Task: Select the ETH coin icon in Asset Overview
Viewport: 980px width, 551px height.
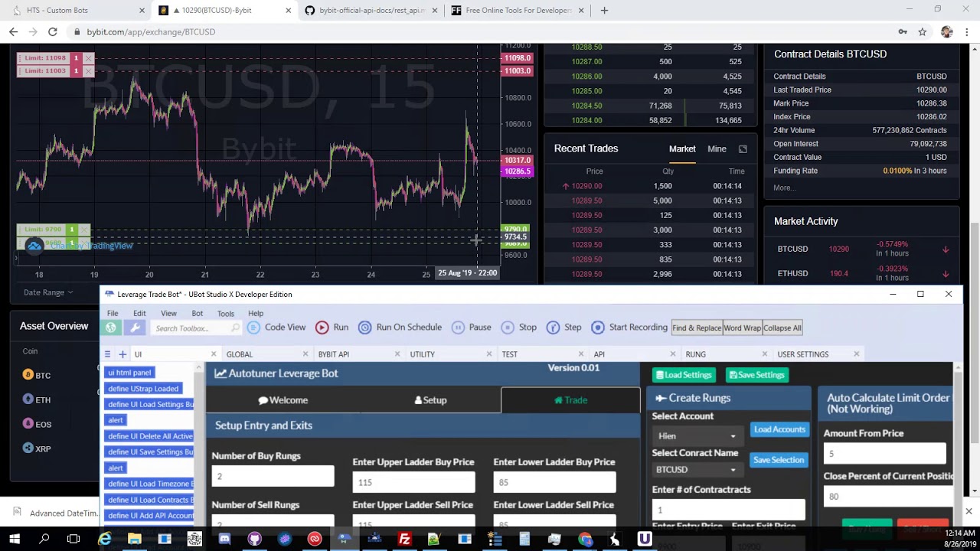Action: click(28, 399)
